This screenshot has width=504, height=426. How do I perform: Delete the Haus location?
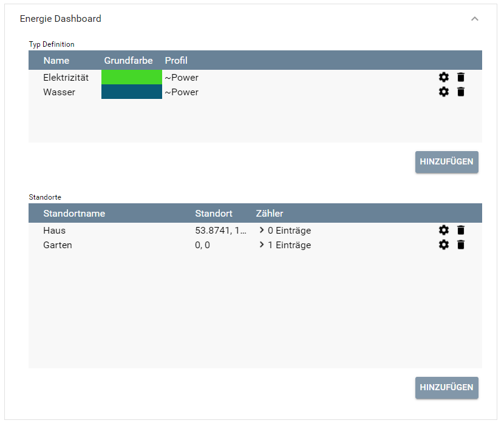461,230
